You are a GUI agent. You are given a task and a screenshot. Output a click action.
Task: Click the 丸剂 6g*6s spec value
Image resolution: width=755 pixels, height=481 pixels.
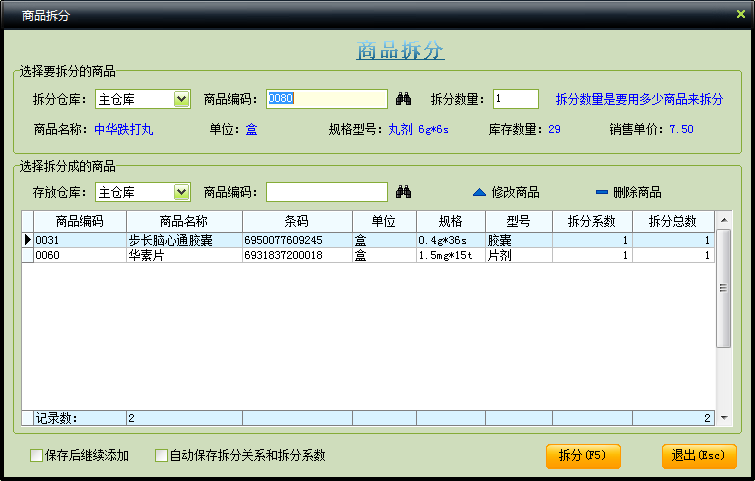click(x=418, y=130)
